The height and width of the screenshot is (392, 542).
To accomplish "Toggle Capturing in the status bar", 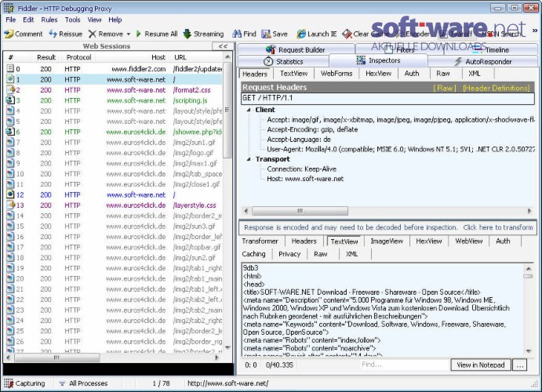I will 25,383.
